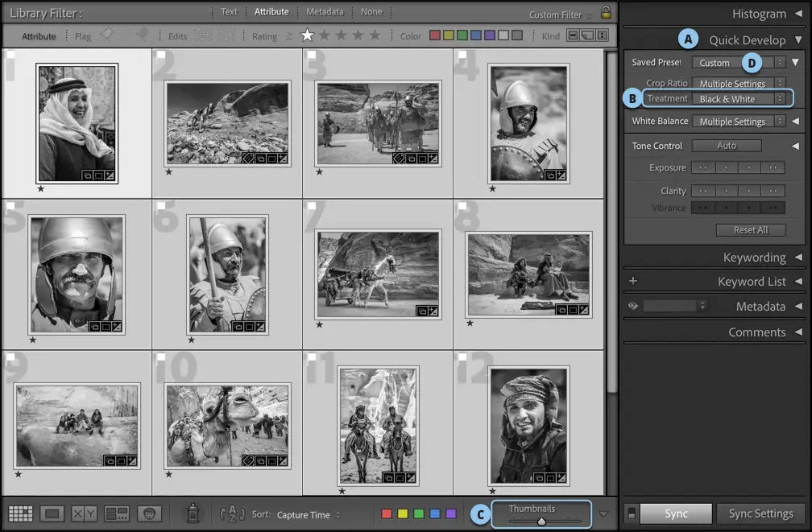This screenshot has height=532, width=812.
Task: Open Compare view with the XY icon
Action: click(x=84, y=513)
